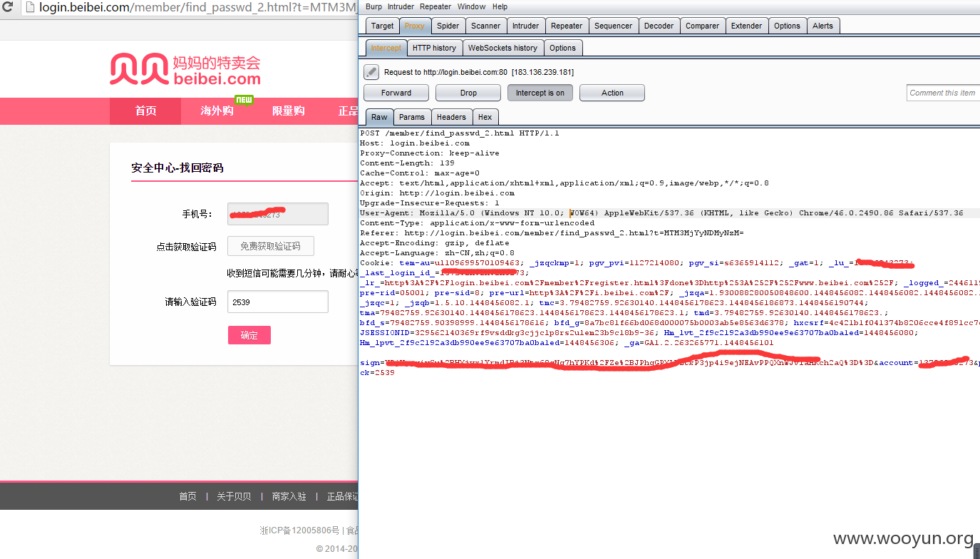Open the main Options tab
The image size is (980, 559).
click(788, 26)
